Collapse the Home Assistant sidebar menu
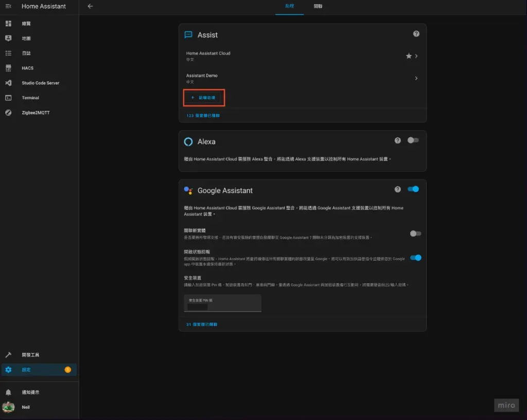The height and width of the screenshot is (420, 527). pyautogui.click(x=8, y=6)
